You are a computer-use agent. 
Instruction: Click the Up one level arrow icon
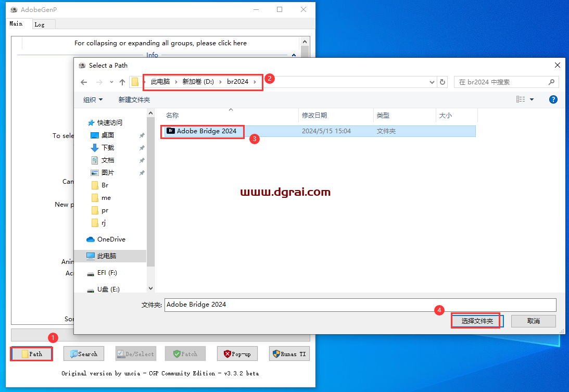coord(122,82)
